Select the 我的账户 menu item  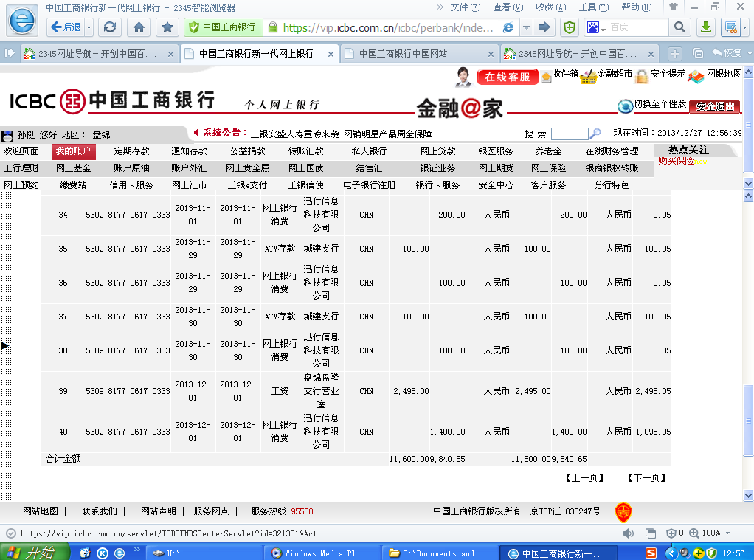tap(74, 151)
